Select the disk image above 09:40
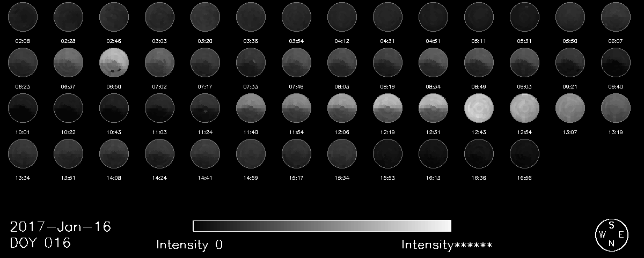Image resolution: width=644 pixels, height=258 pixels. (616, 62)
